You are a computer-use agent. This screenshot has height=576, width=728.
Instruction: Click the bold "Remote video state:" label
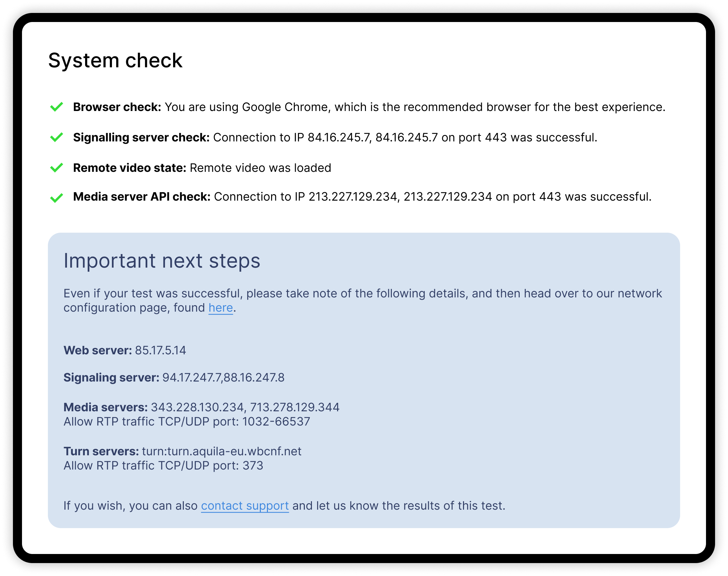coord(129,168)
